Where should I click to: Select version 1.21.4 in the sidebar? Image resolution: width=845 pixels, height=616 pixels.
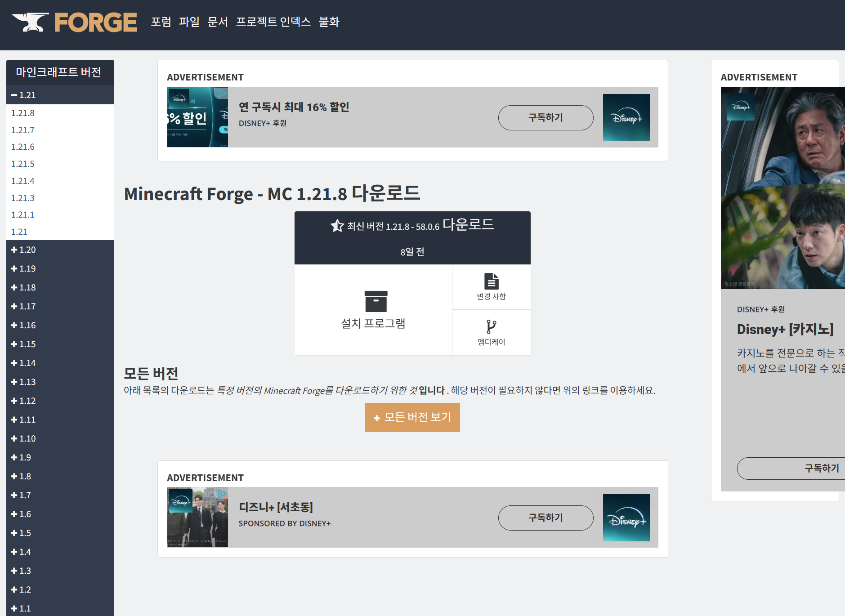[23, 181]
